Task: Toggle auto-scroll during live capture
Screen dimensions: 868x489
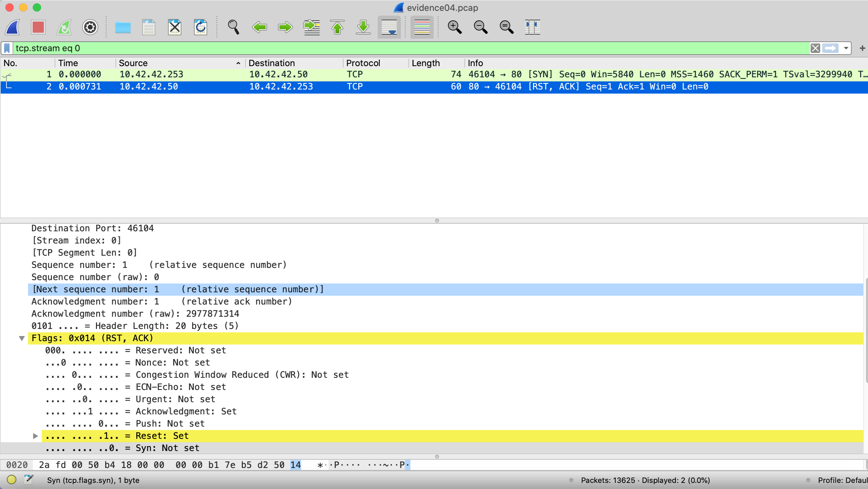Action: (x=389, y=27)
